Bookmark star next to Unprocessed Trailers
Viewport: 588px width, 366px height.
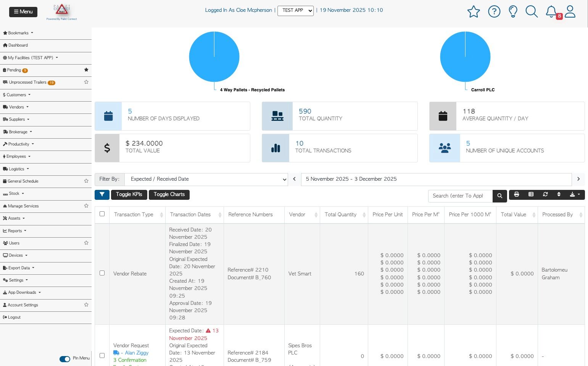click(86, 82)
